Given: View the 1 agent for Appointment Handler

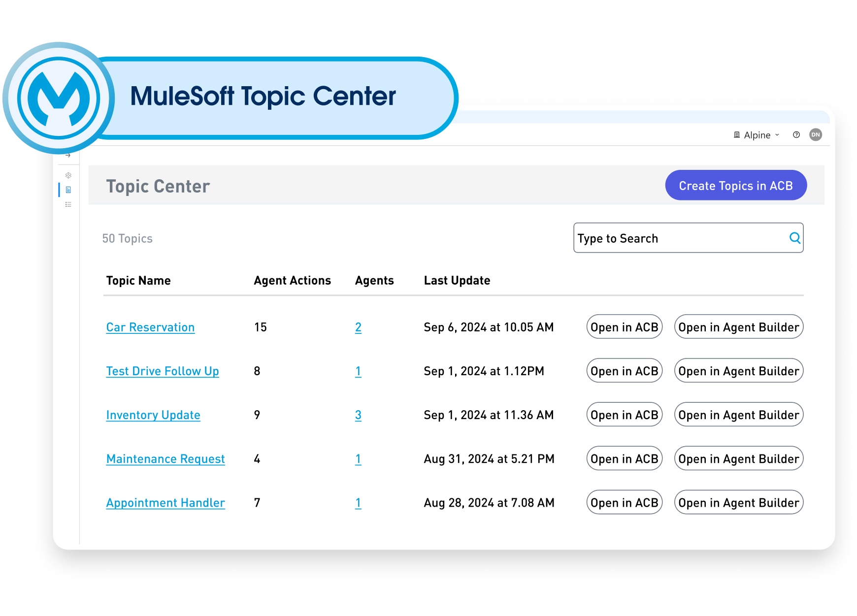Looking at the screenshot, I should [358, 503].
